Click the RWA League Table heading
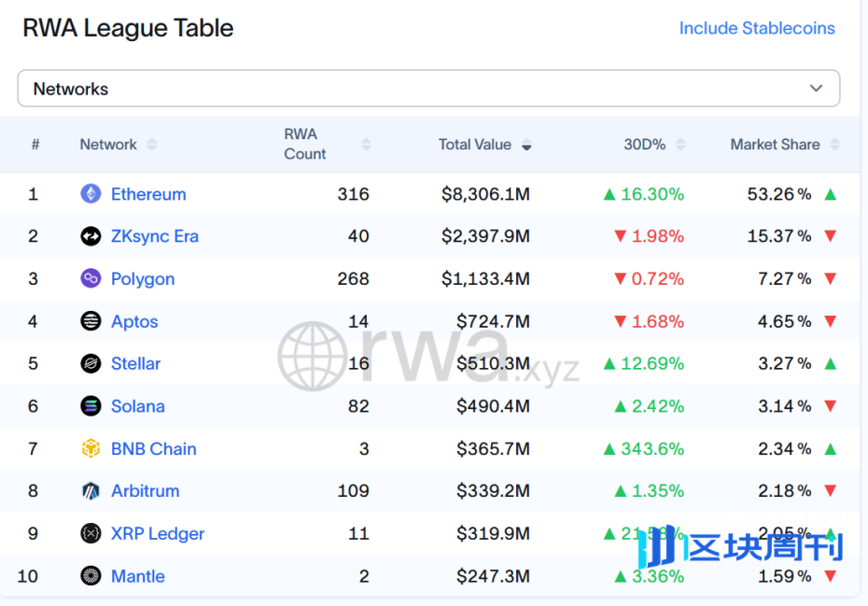The width and height of the screenshot is (868, 606). [x=128, y=28]
